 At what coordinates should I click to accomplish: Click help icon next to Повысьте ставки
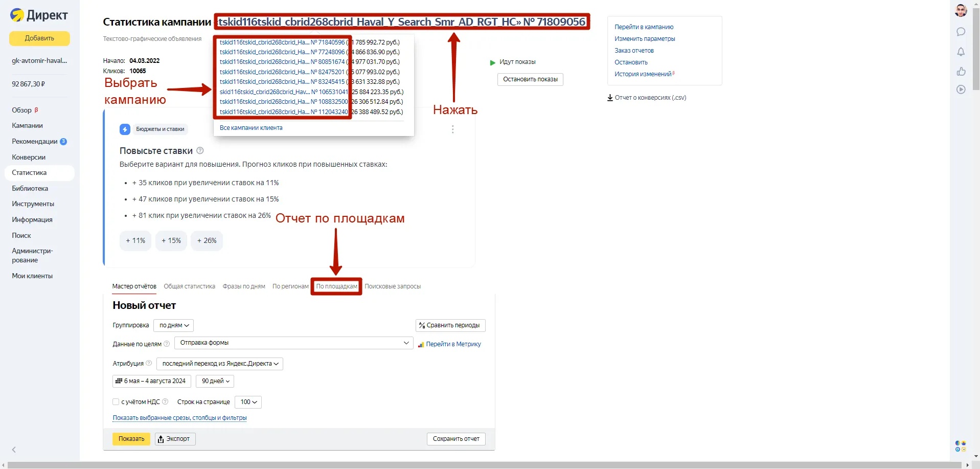click(200, 151)
